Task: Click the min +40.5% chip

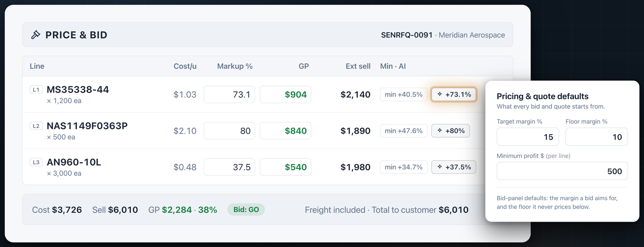Action: tap(403, 95)
